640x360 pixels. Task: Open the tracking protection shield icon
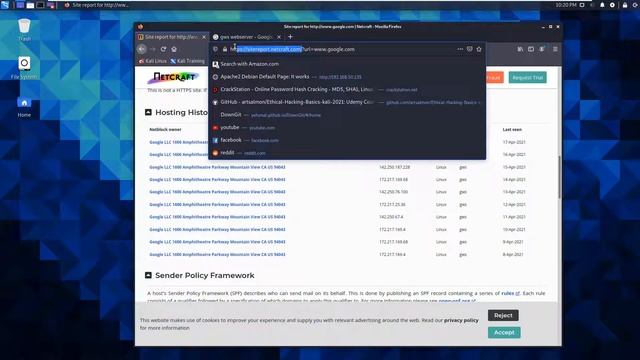pyautogui.click(x=216, y=49)
